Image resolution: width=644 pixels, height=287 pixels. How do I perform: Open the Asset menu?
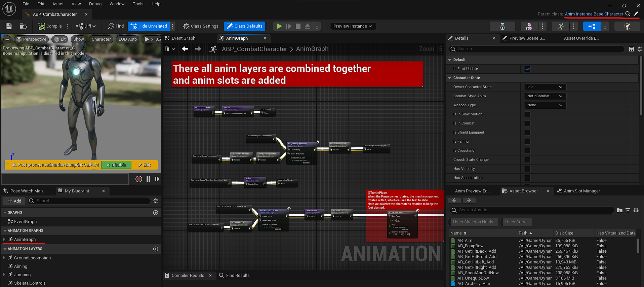pyautogui.click(x=58, y=4)
